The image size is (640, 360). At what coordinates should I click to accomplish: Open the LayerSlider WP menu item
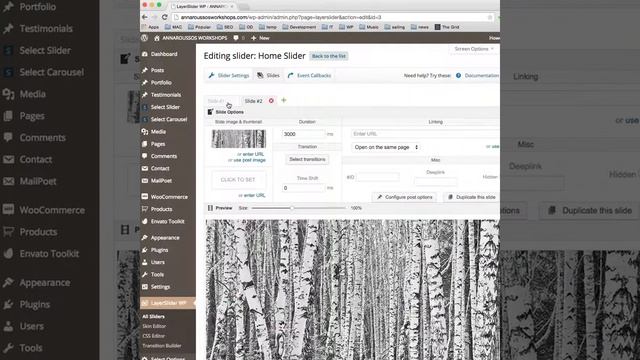tap(168, 303)
